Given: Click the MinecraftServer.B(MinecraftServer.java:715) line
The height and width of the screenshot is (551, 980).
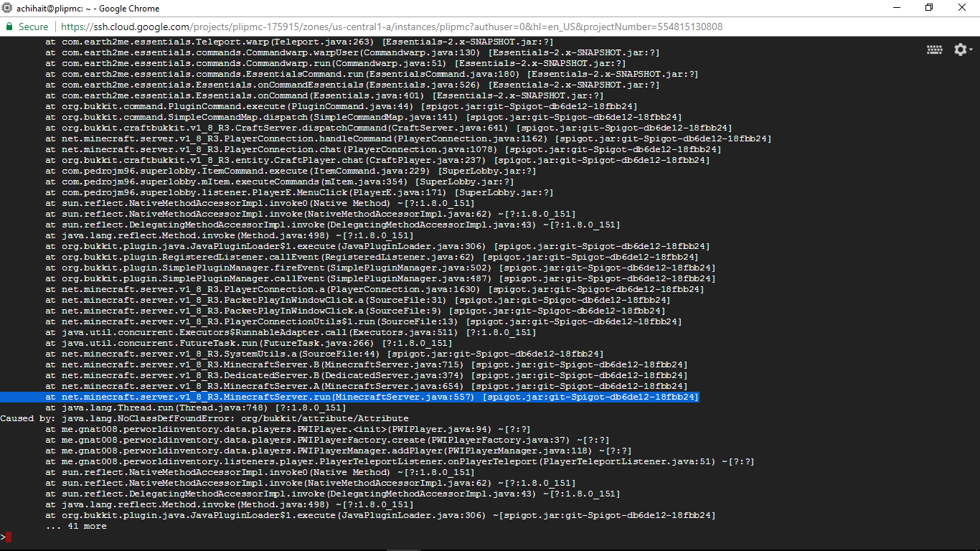Looking at the screenshot, I should pyautogui.click(x=366, y=364).
